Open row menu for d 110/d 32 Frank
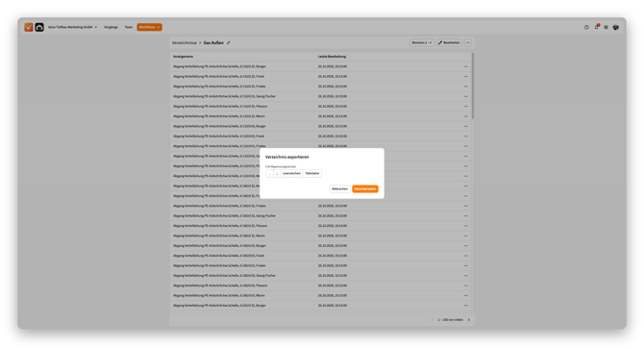Image resolution: width=644 pixels, height=349 pixels. (466, 76)
